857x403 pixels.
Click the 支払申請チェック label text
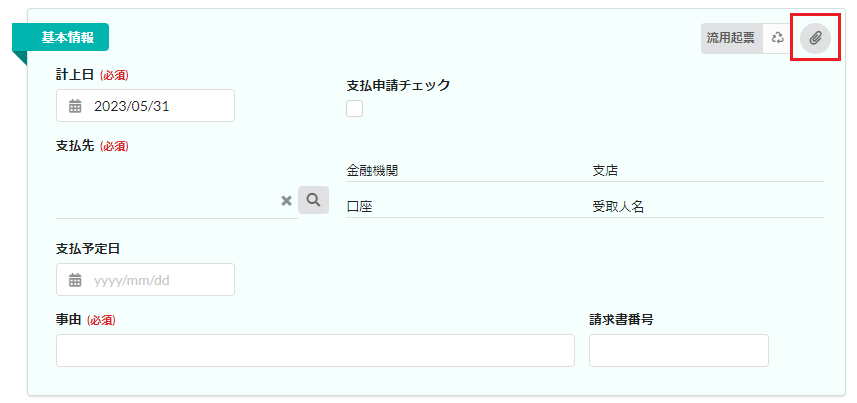pos(398,85)
